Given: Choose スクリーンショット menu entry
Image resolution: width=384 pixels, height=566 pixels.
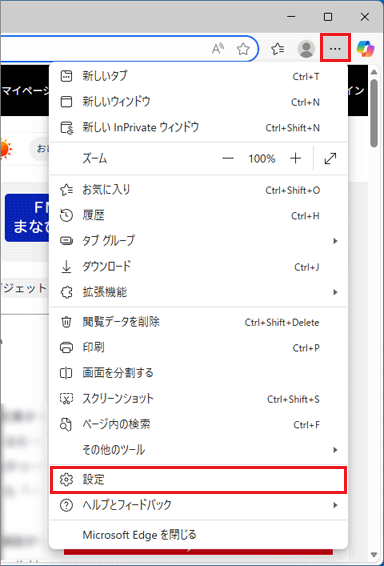Looking at the screenshot, I should (x=198, y=399).
